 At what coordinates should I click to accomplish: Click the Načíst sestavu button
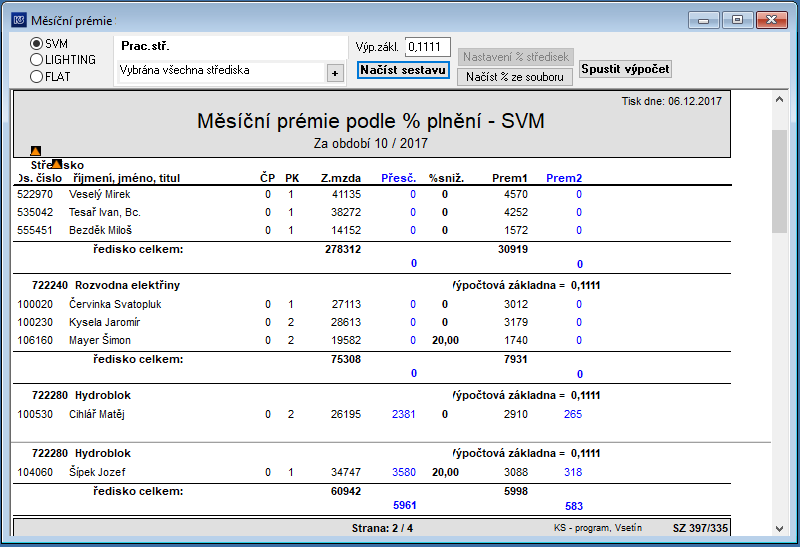403,70
